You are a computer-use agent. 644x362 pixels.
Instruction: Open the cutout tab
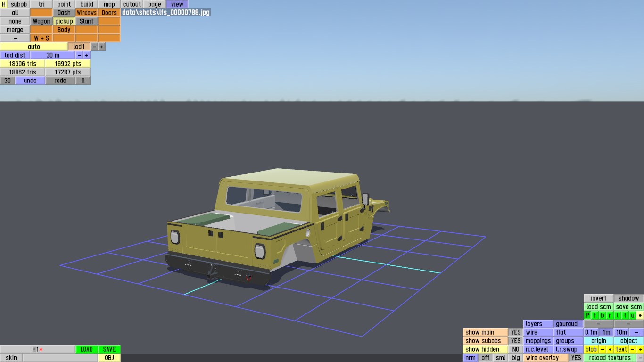132,4
